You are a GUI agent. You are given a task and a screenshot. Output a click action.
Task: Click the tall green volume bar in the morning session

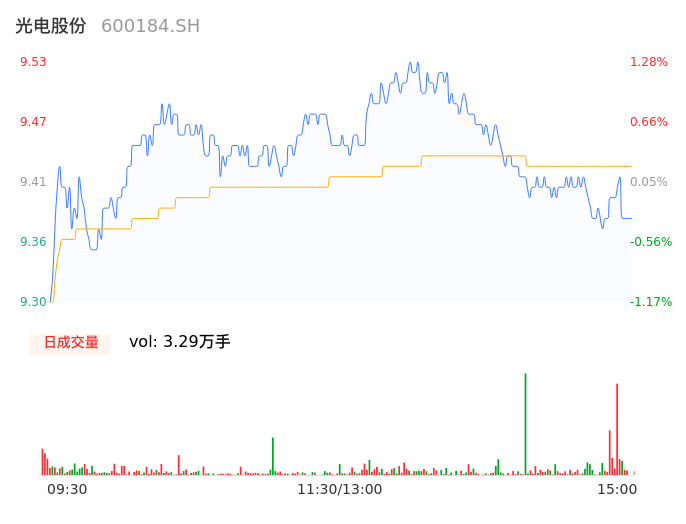[272, 456]
